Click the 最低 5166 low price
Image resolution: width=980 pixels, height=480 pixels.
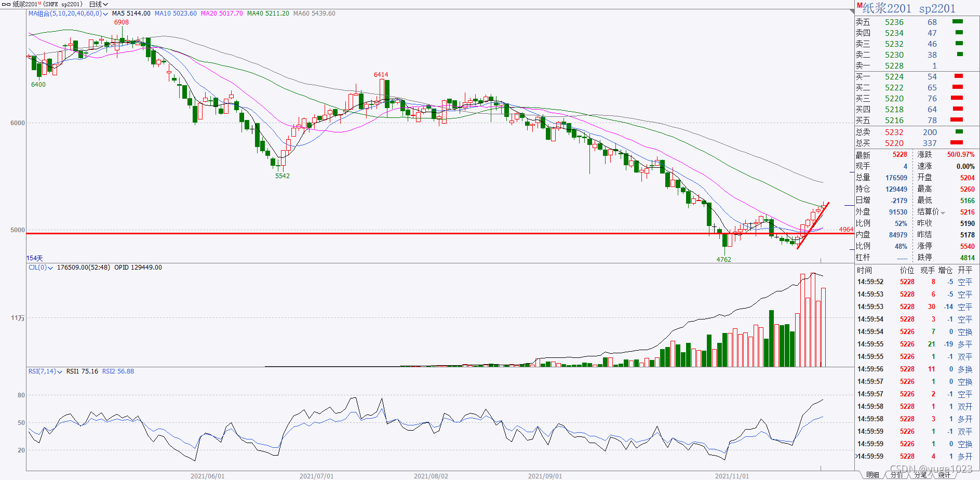[x=967, y=201]
